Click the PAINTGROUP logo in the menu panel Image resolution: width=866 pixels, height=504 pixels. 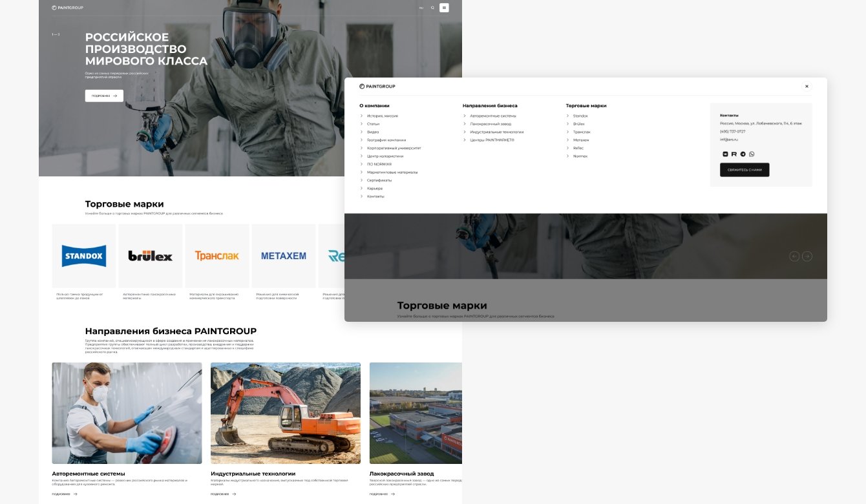377,86
